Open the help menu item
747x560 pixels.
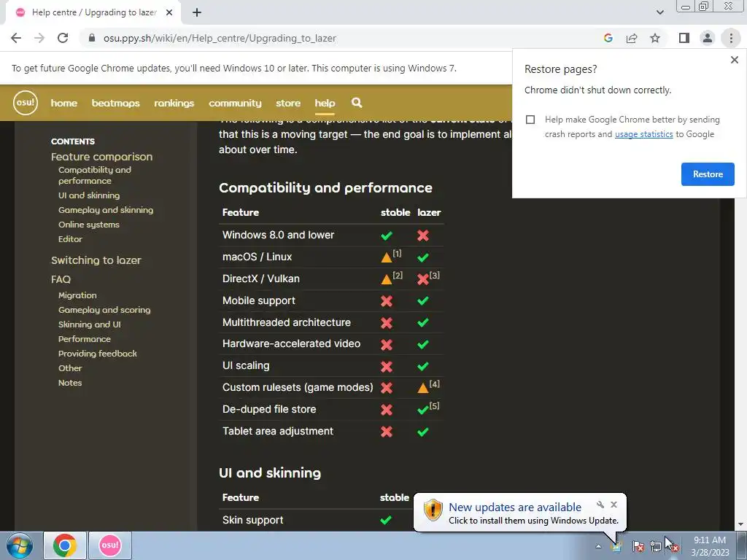coord(325,103)
